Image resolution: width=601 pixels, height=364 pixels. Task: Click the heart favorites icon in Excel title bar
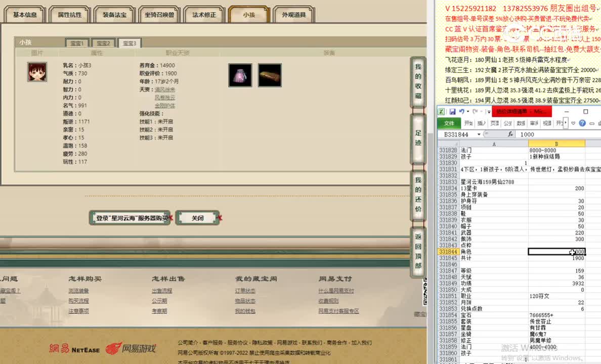click(x=573, y=123)
